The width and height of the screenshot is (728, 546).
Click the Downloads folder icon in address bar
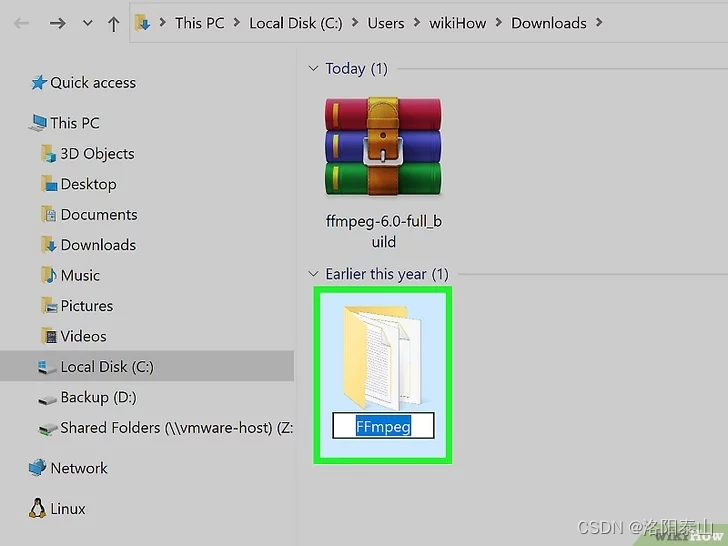(142, 23)
